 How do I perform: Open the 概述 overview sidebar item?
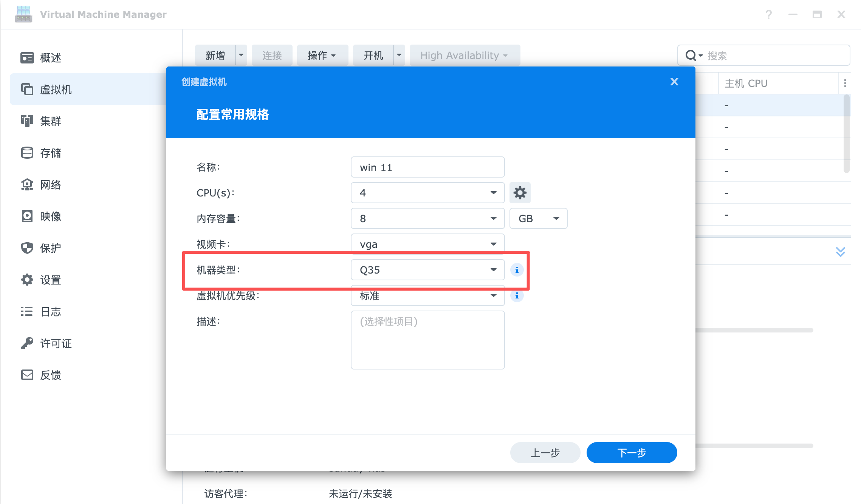click(50, 58)
